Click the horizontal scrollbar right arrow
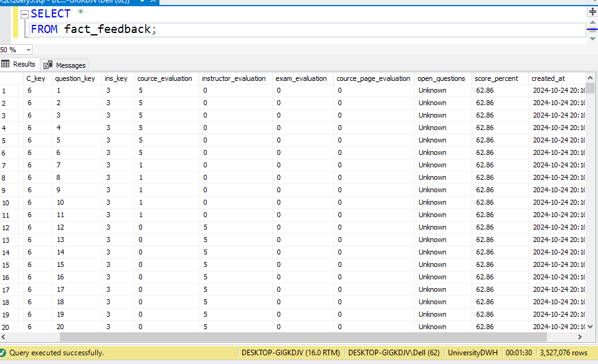 pos(580,337)
